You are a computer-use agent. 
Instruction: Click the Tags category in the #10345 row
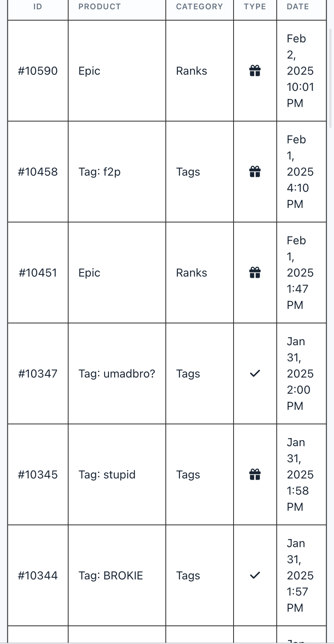[x=188, y=475]
